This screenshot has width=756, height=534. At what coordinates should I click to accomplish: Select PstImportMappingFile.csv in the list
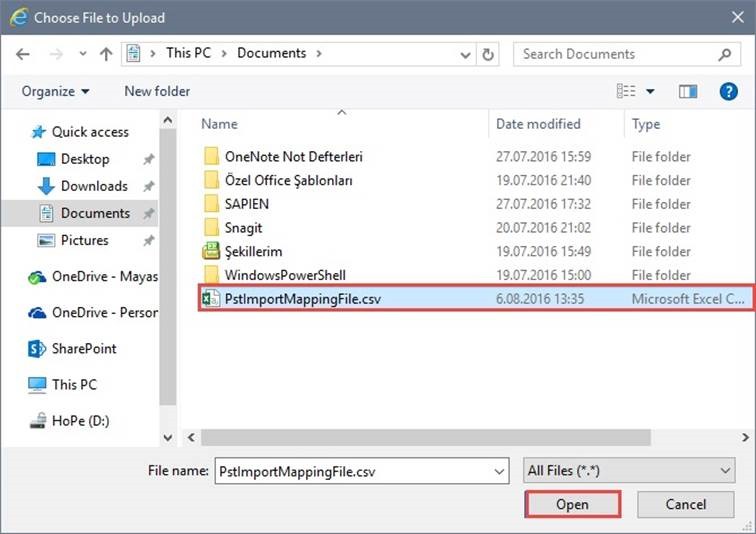coord(475,299)
